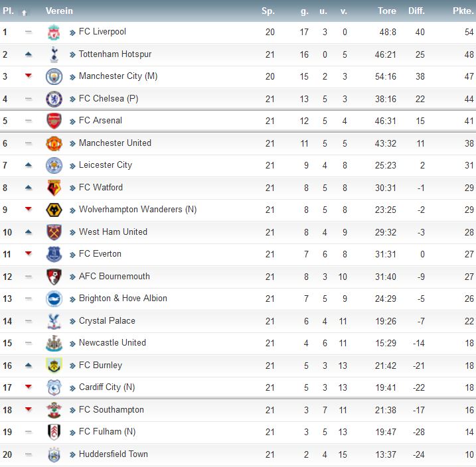
Task: Click the FC Liverpool club crest
Action: pos(54,32)
